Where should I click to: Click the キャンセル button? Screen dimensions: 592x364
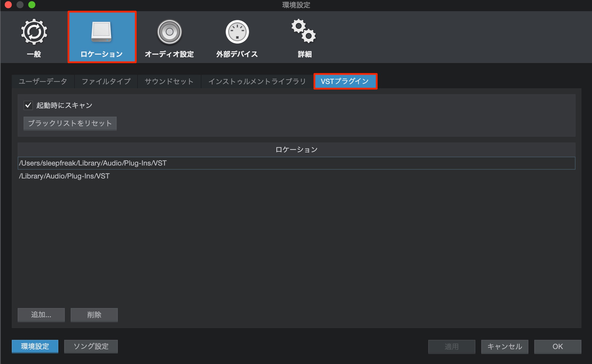coord(505,347)
